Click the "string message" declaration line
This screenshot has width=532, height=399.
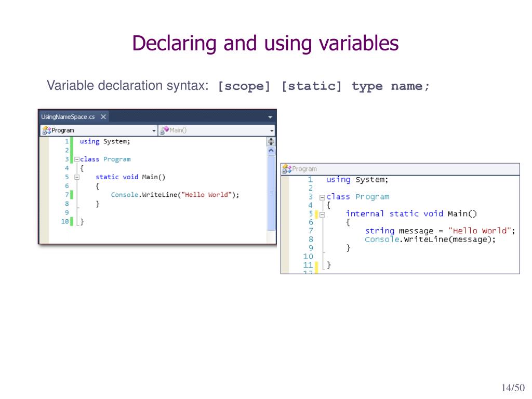coord(440,231)
